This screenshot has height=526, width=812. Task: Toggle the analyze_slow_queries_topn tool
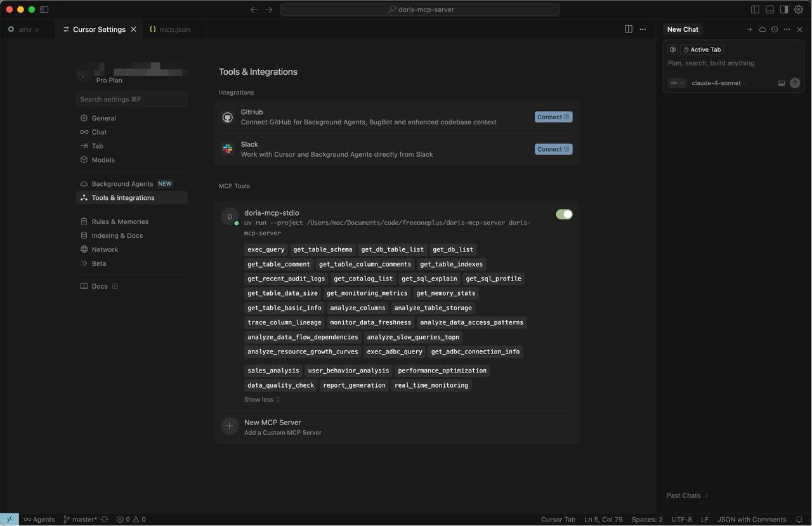[413, 337]
